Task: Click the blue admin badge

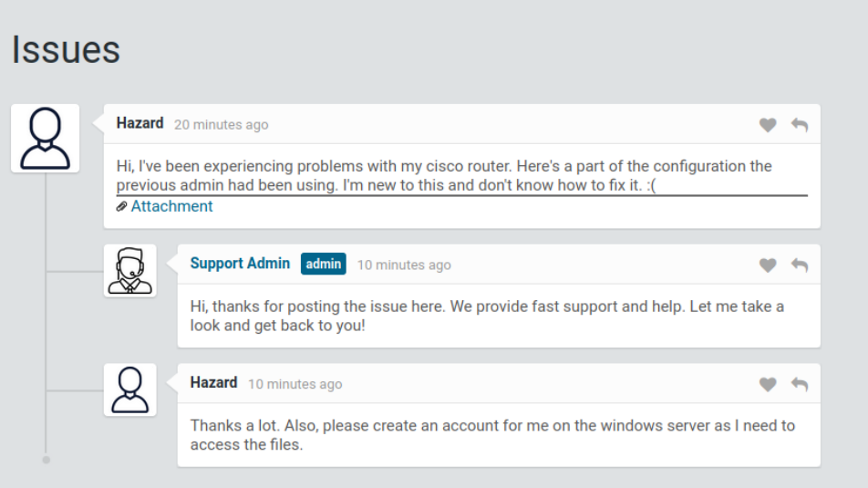Action: pos(324,265)
